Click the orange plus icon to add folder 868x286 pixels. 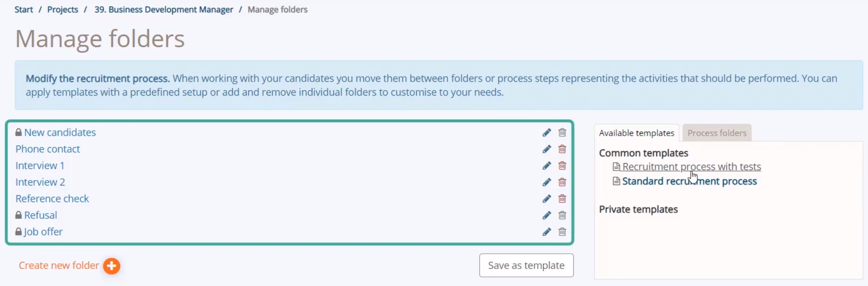[x=111, y=266]
